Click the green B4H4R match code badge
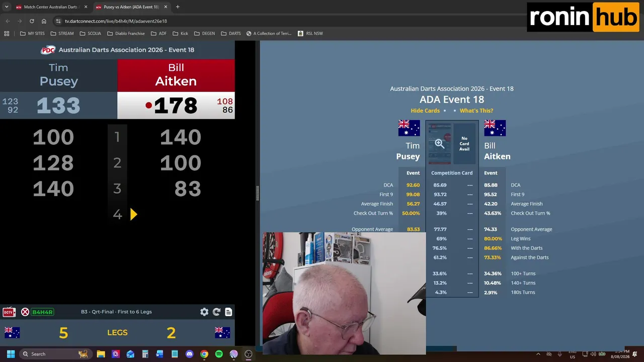644x362 pixels. point(42,312)
